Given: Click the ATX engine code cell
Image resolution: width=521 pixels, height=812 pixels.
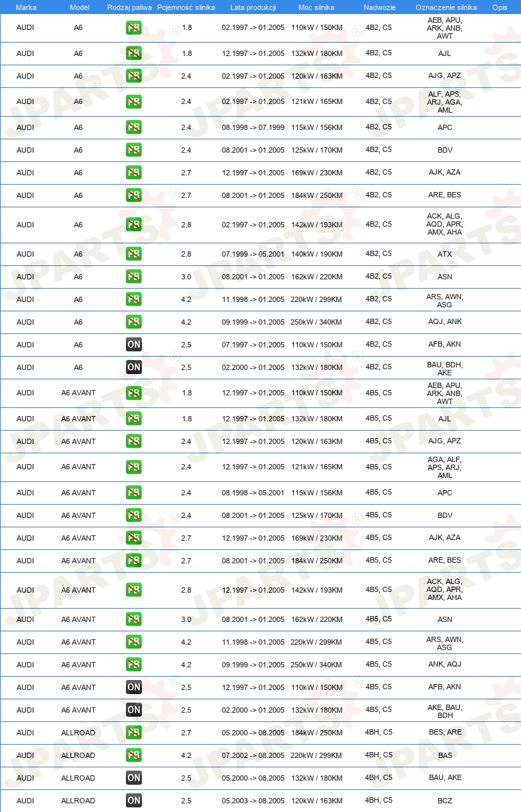Looking at the screenshot, I should 445,254.
